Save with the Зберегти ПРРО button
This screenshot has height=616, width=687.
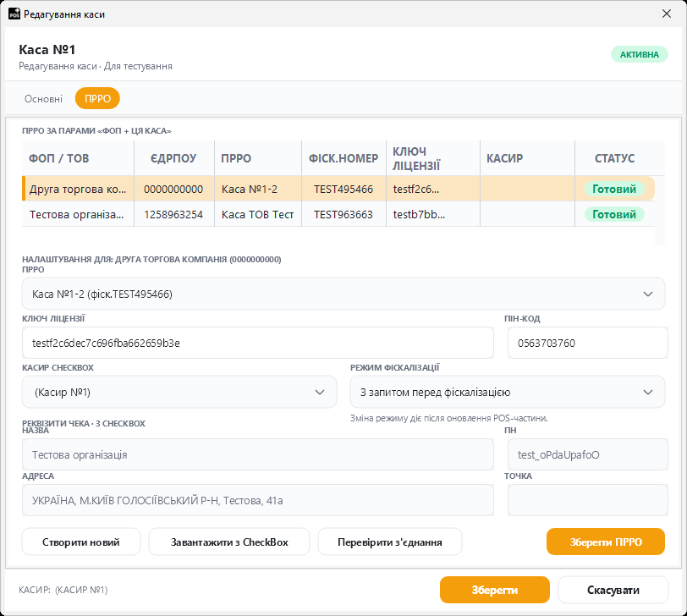click(x=606, y=542)
